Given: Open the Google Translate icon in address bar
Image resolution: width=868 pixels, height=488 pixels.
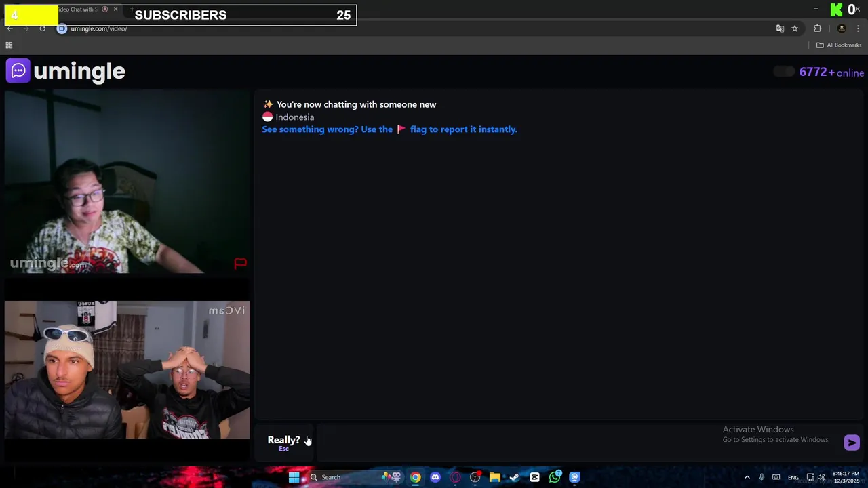Looking at the screenshot, I should 780,28.
